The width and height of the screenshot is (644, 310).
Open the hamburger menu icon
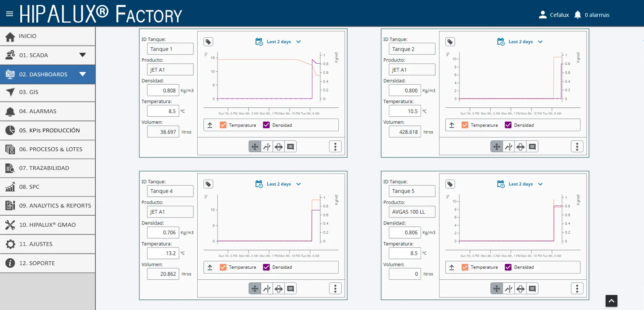tap(10, 14)
